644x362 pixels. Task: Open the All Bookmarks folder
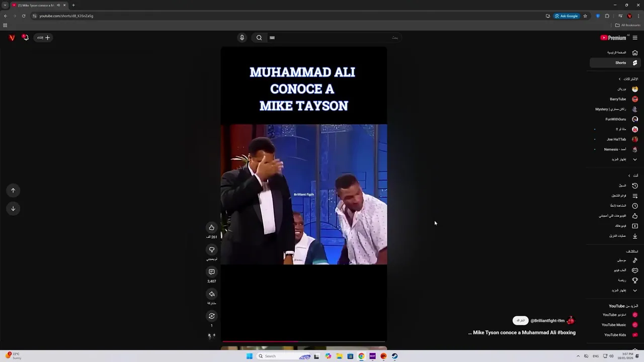click(627, 25)
